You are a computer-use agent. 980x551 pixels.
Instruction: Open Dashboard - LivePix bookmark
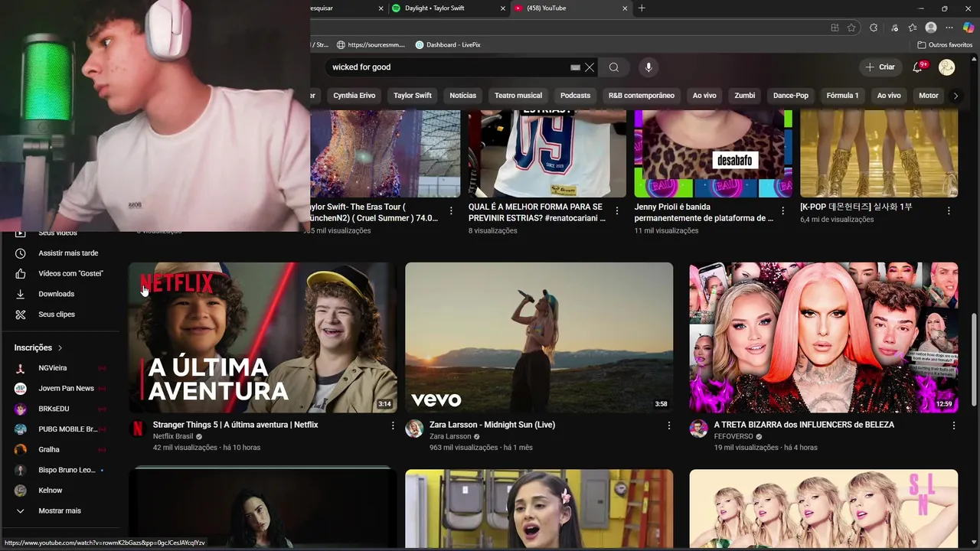[x=448, y=45]
